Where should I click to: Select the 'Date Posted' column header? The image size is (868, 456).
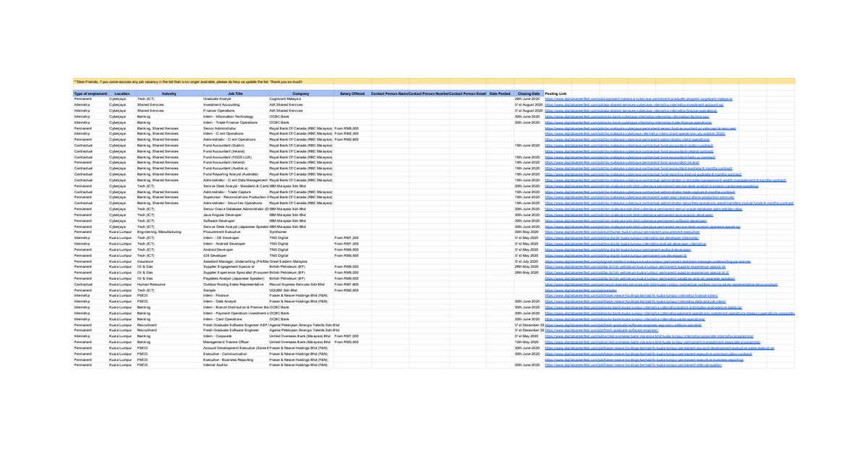(499, 93)
